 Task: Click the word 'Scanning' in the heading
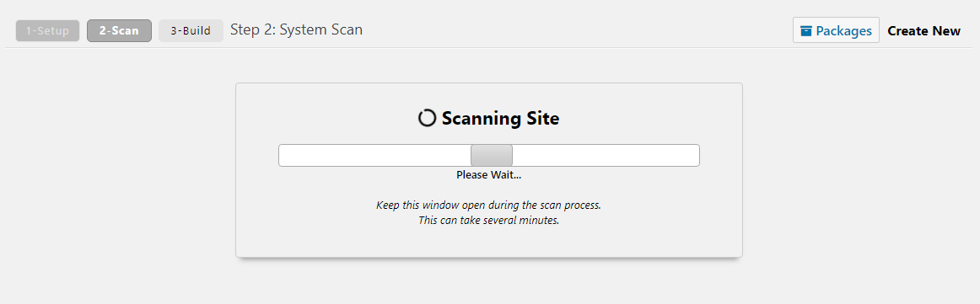tap(479, 119)
